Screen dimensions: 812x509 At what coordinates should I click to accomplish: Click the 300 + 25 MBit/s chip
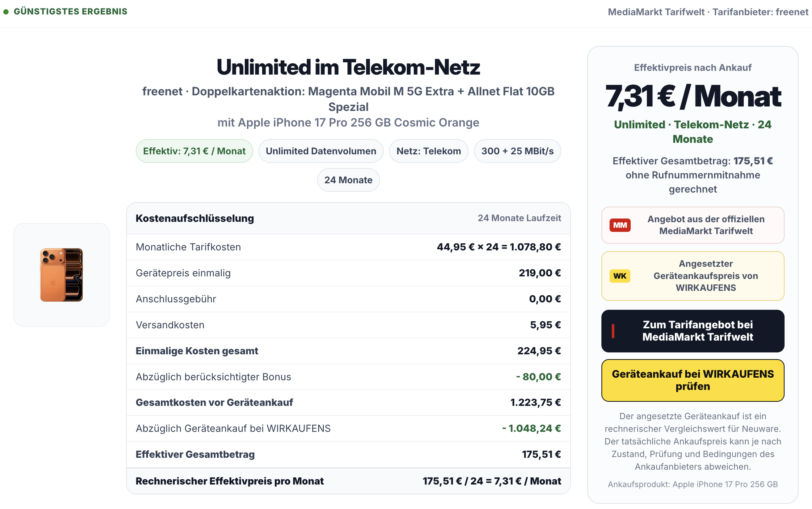pos(518,151)
